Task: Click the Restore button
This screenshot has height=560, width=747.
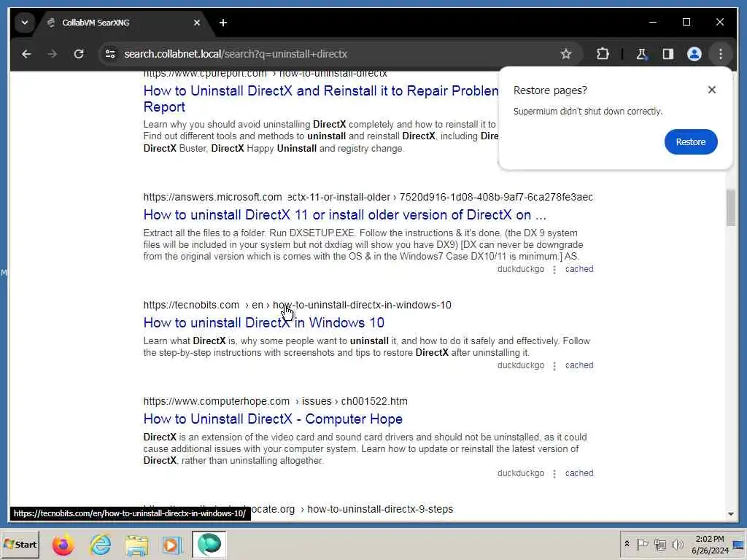Action: tap(691, 142)
